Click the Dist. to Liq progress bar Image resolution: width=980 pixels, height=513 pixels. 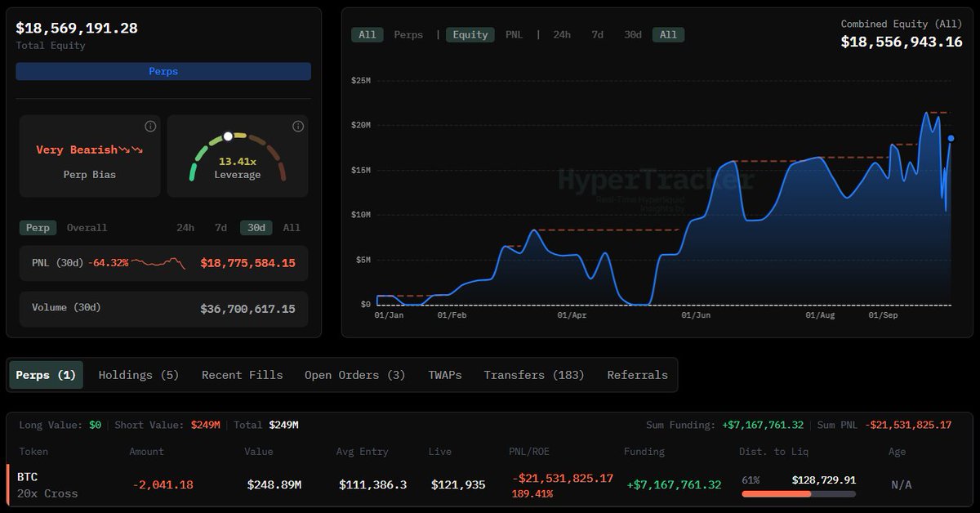798,494
